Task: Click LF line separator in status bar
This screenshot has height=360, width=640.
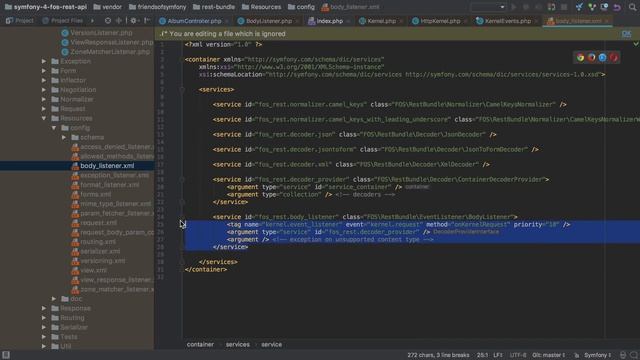Action: coord(498,355)
